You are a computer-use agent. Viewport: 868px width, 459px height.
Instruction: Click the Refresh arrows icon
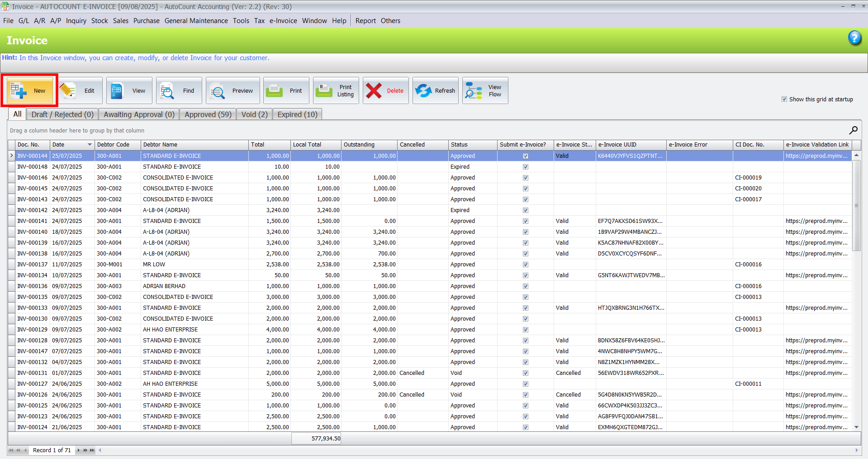[x=423, y=90]
